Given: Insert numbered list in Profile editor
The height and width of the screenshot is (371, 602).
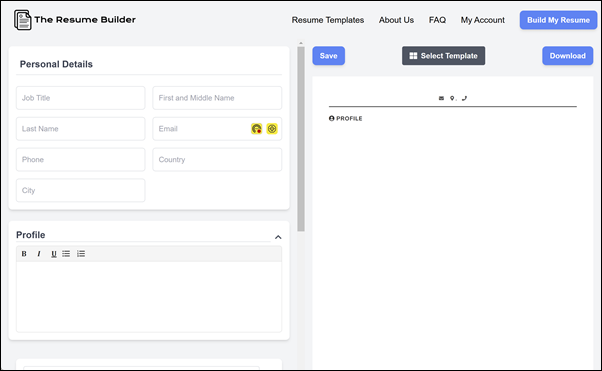Looking at the screenshot, I should [x=81, y=254].
